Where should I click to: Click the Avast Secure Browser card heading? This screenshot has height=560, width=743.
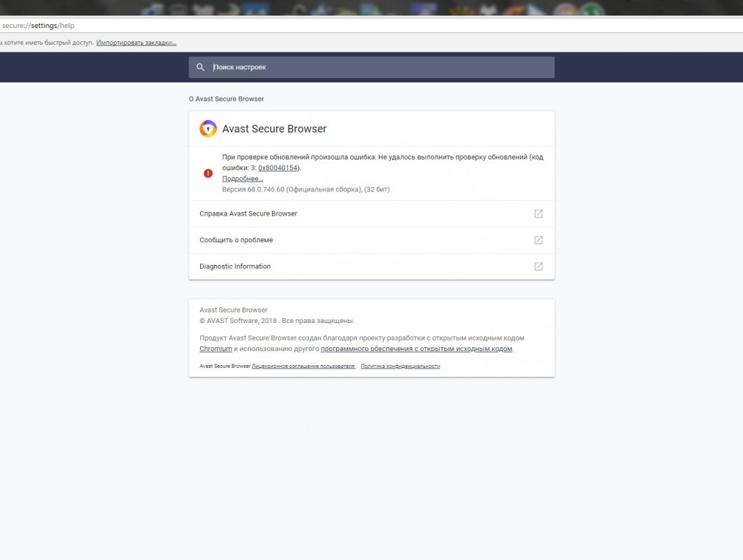pos(274,129)
